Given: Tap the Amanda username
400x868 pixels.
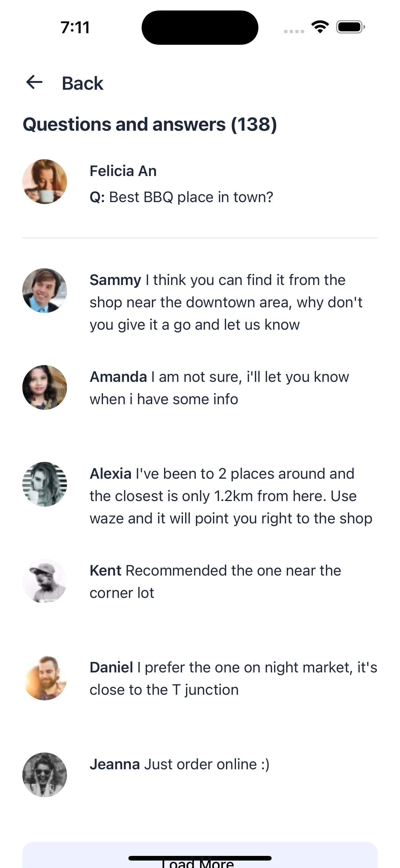Looking at the screenshot, I should 118,377.
